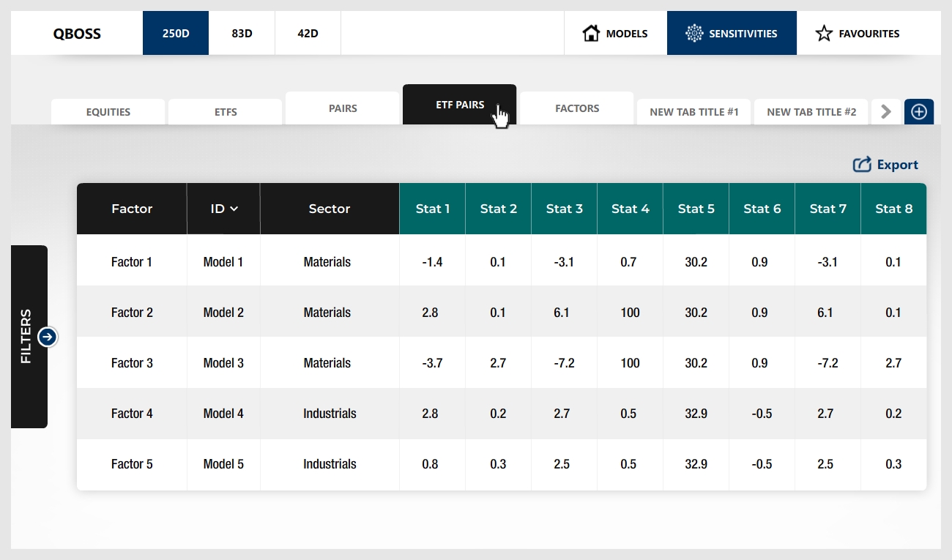Add a new tab with plus icon
This screenshot has height=560, width=952.
click(x=918, y=112)
